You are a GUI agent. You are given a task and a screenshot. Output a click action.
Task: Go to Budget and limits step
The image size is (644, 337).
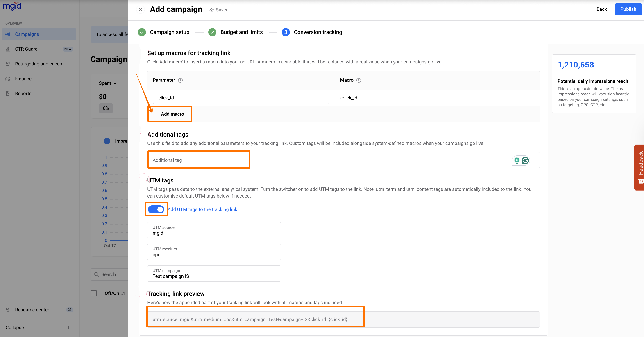click(x=241, y=32)
